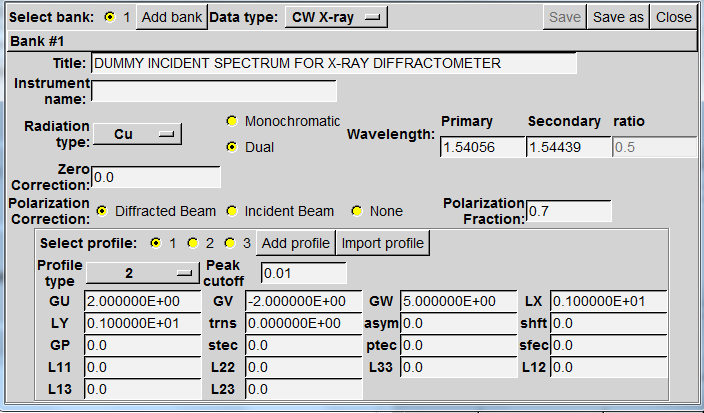Select Diffracted Beam polarization option
This screenshot has width=704, height=413.
pos(102,211)
